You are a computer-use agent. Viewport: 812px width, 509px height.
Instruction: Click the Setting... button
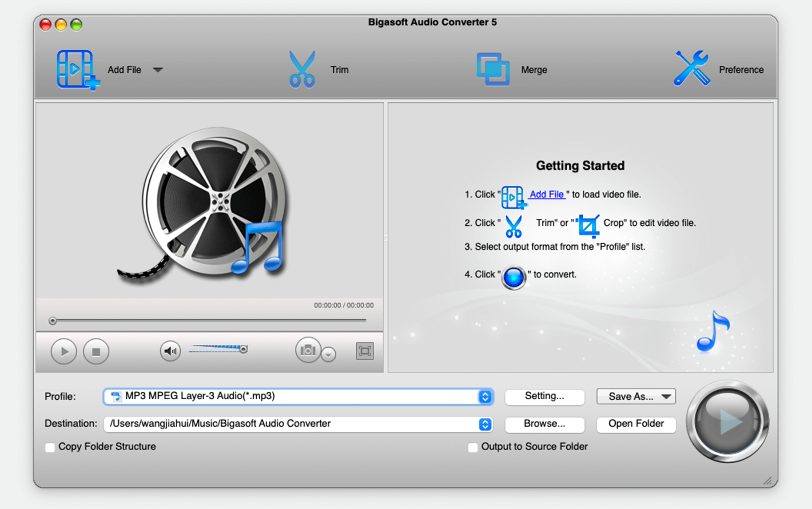click(544, 396)
